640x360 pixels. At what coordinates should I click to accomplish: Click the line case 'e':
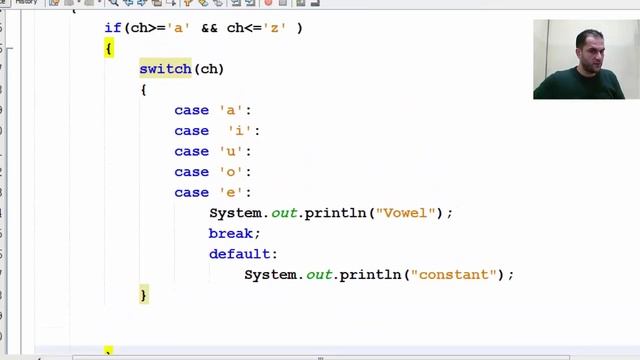coord(213,192)
